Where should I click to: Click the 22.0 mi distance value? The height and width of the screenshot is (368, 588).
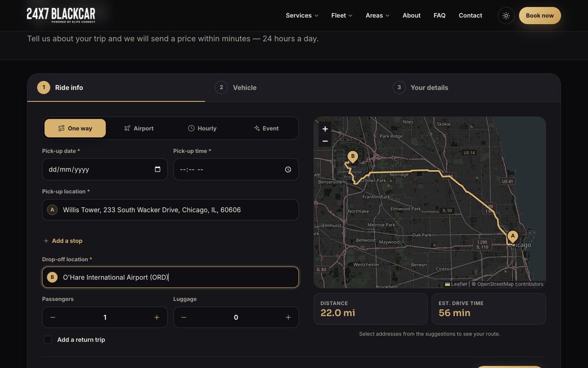click(338, 313)
